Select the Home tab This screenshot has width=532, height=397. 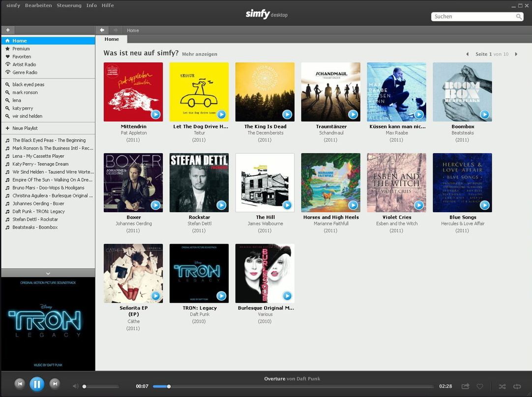pyautogui.click(x=112, y=39)
